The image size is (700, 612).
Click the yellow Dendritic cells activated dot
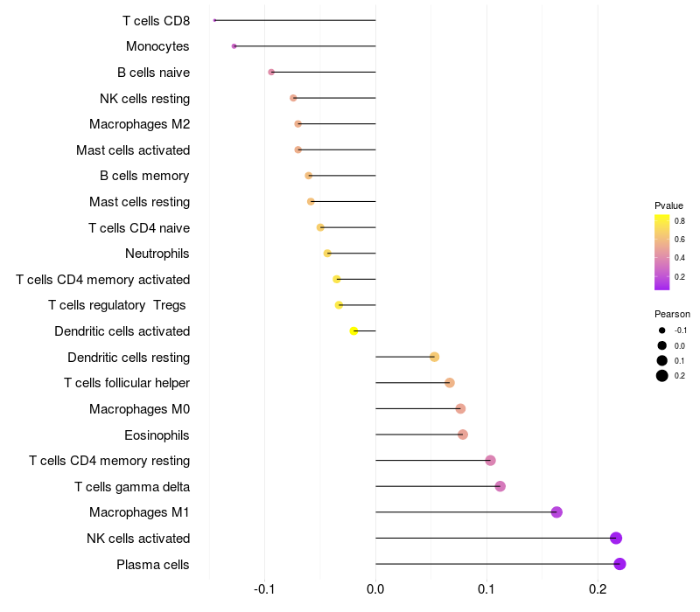click(x=353, y=331)
